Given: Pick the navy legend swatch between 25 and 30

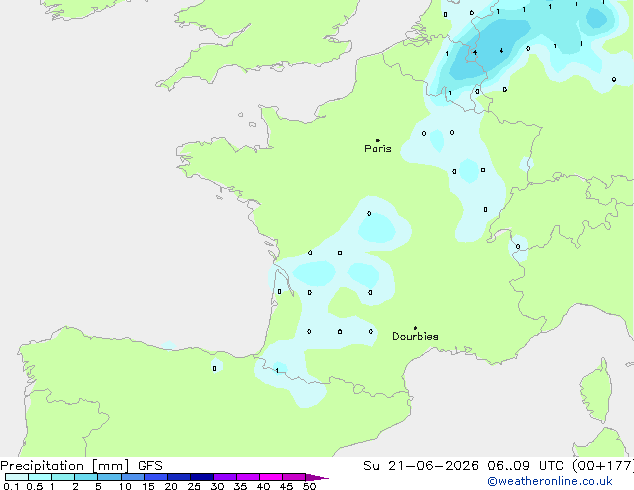Looking at the screenshot, I should pos(201,477).
